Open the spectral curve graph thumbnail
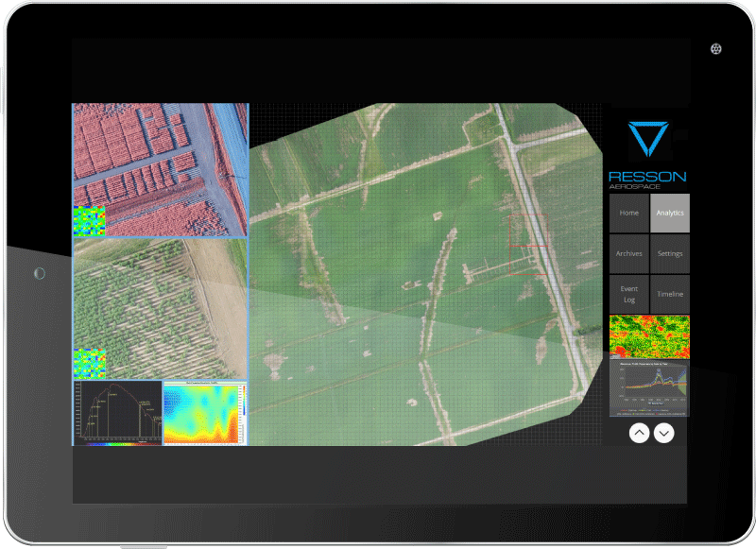The width and height of the screenshot is (756, 549). [117, 412]
